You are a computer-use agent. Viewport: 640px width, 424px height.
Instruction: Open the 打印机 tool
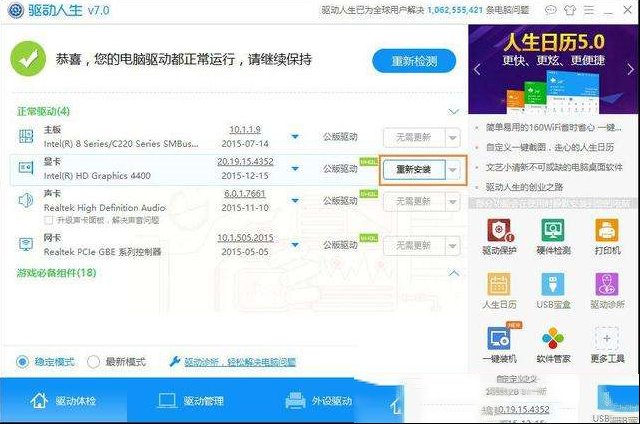coord(607,237)
